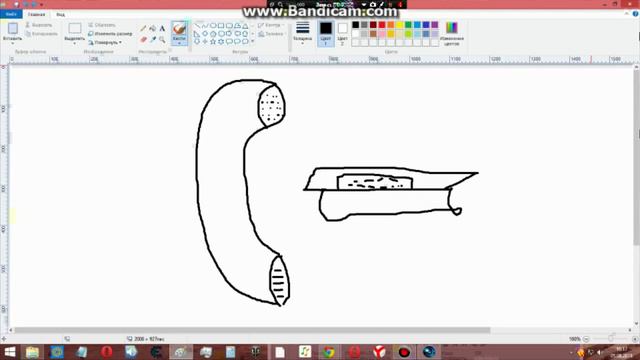Select the Five-point star shape
The height and width of the screenshot is (360, 640).
point(213,42)
